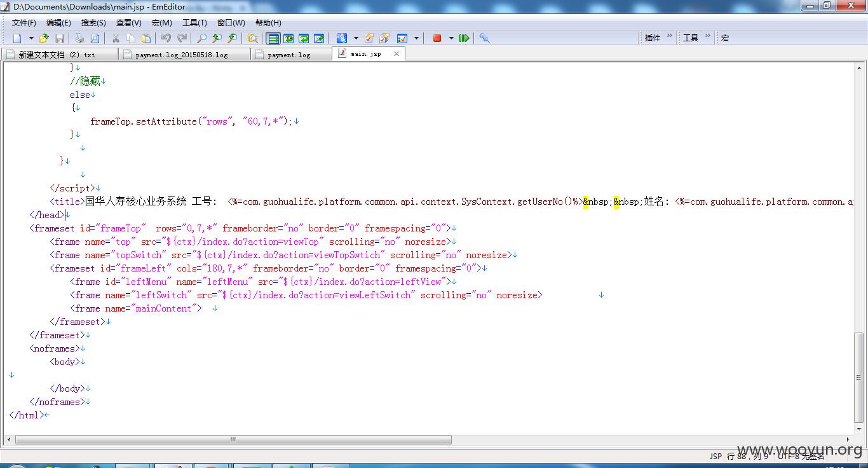Toggle Wrap by Page icon
This screenshot has height=468, width=868.
(318, 38)
